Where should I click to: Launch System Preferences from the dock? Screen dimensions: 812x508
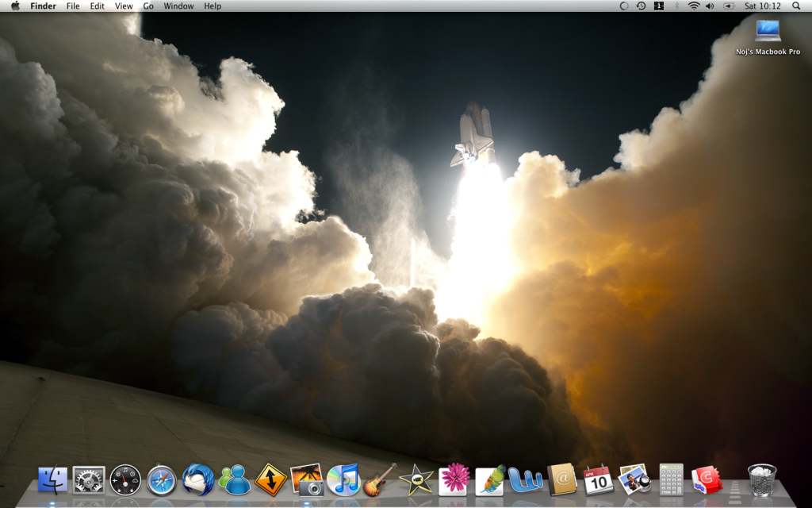89,480
